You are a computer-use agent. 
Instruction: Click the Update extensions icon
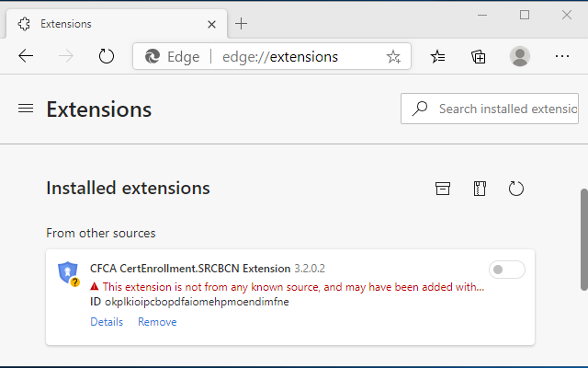coord(516,189)
